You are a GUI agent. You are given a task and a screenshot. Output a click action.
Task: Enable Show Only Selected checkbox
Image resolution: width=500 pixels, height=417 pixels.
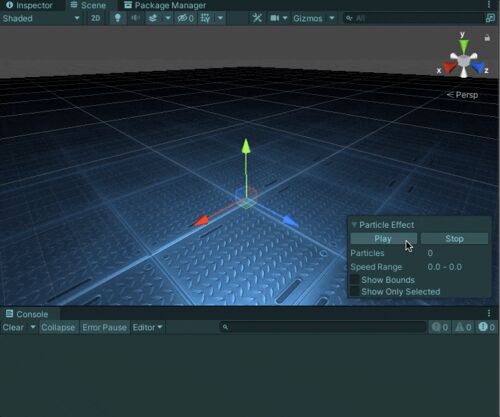[x=355, y=292]
